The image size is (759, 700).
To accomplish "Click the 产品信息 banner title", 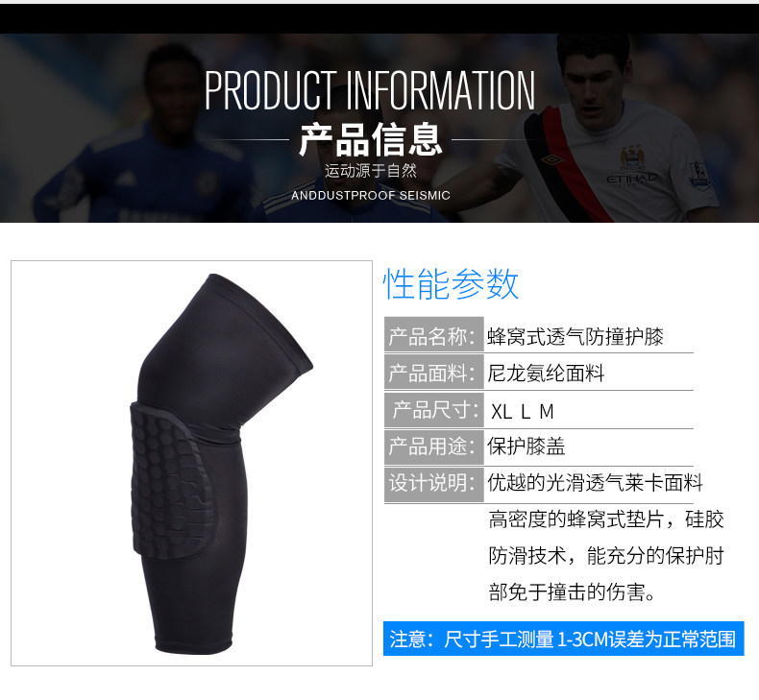I will 370,140.
